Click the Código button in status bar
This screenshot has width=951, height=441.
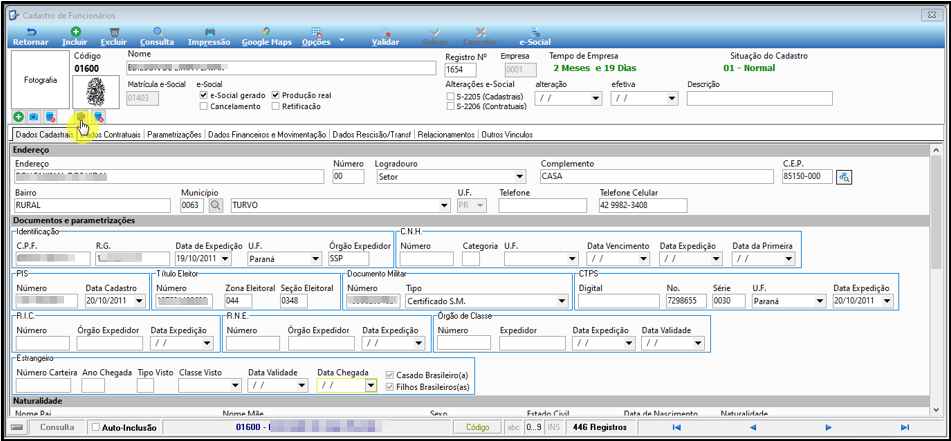coord(477,428)
